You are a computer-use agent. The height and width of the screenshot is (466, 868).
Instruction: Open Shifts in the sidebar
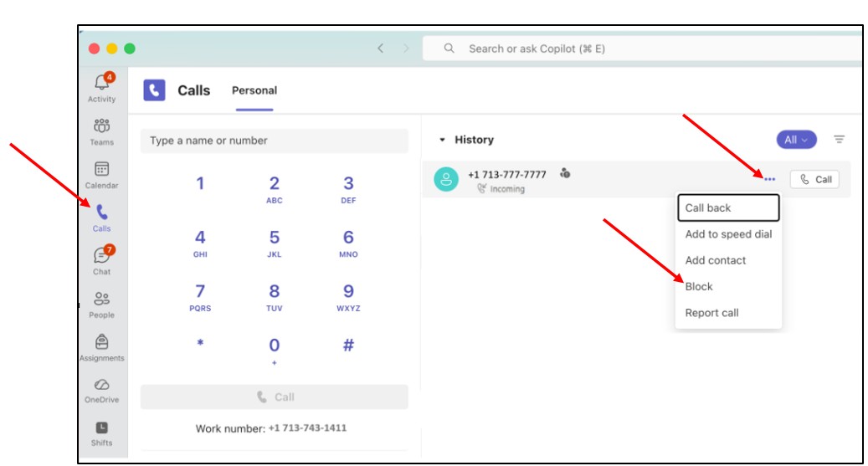click(x=102, y=434)
